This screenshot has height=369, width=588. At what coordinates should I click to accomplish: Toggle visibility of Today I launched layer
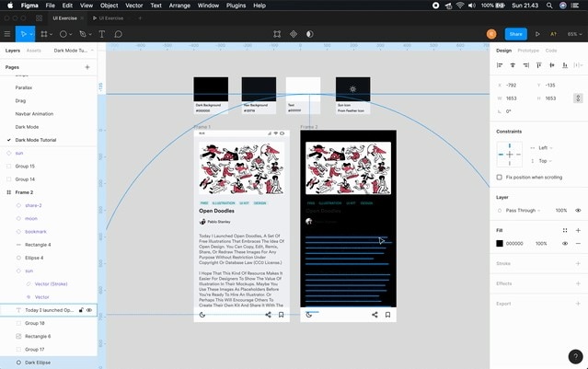click(89, 310)
